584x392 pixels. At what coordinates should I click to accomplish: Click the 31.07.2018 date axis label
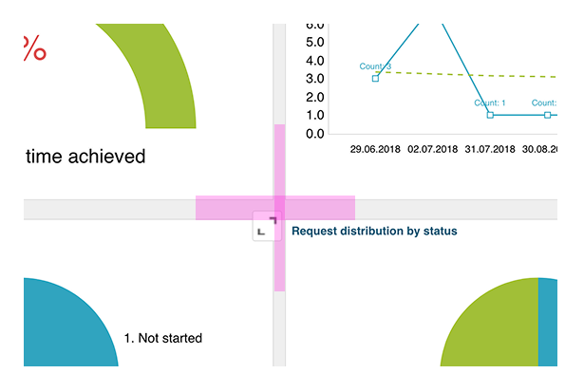tap(490, 150)
